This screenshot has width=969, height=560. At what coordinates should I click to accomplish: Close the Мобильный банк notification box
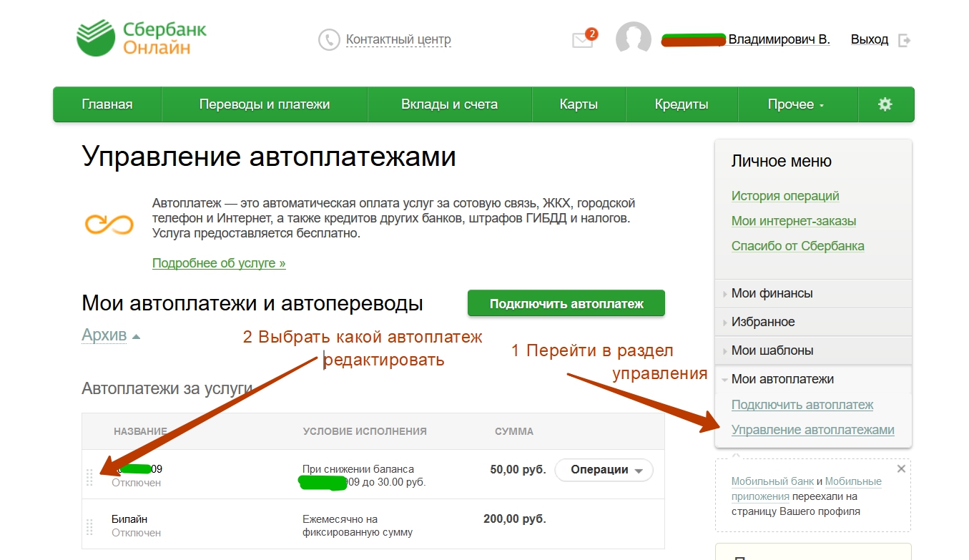tap(901, 469)
